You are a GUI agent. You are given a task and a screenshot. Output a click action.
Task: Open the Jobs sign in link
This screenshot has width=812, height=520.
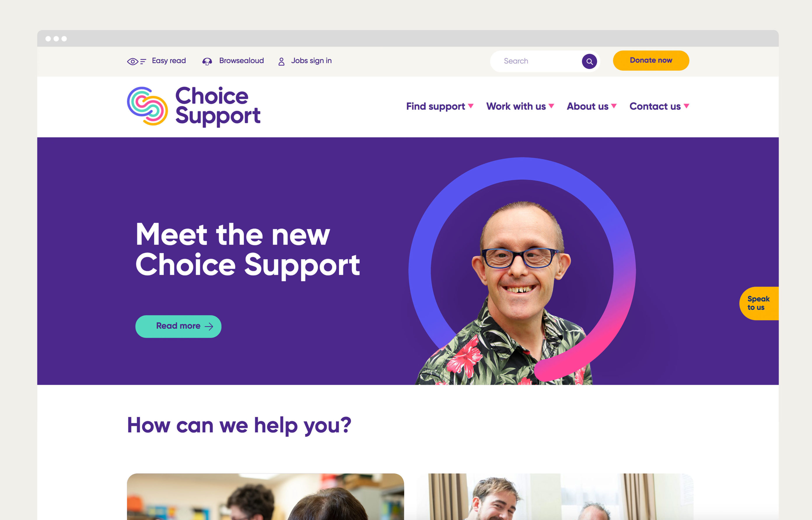(311, 61)
